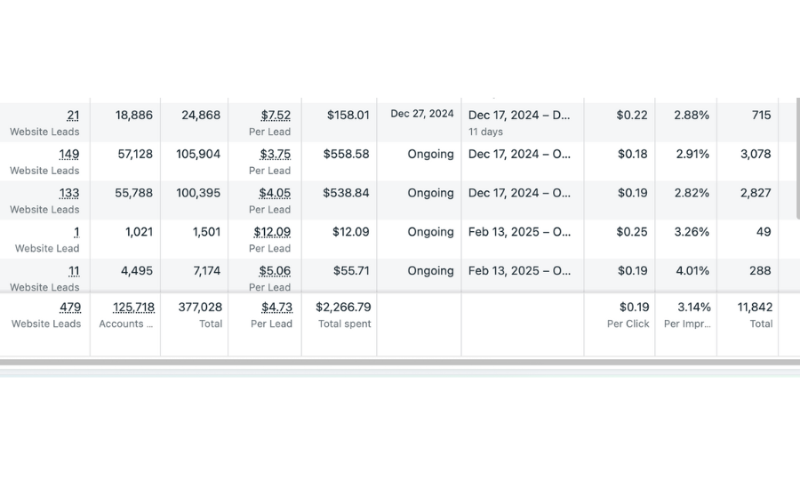The image size is (800, 485).
Task: Click the $4.73 total cost per lead
Action: point(277,307)
